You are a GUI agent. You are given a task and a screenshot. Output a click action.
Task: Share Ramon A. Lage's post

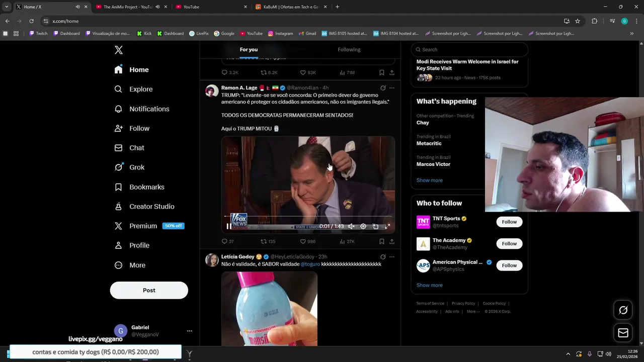[x=392, y=241]
